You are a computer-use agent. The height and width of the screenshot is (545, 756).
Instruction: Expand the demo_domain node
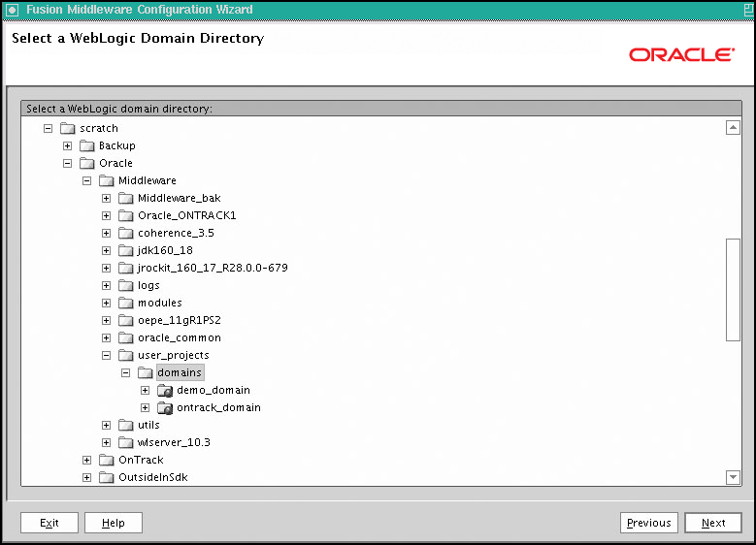(x=146, y=390)
